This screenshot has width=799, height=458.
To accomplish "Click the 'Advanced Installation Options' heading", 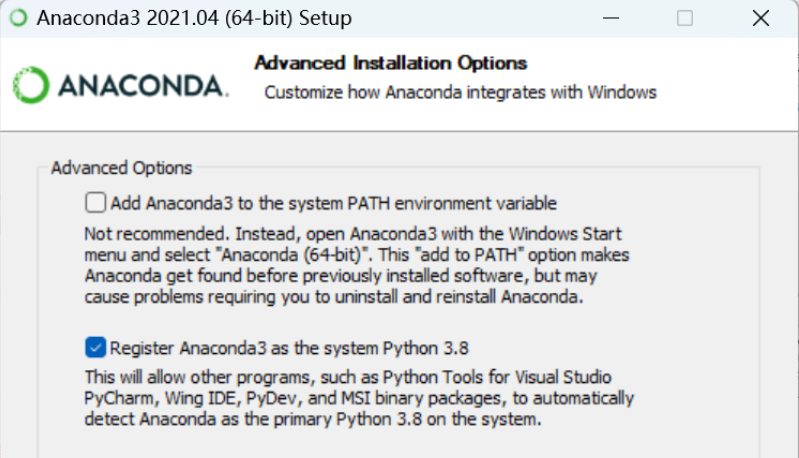I will click(390, 63).
